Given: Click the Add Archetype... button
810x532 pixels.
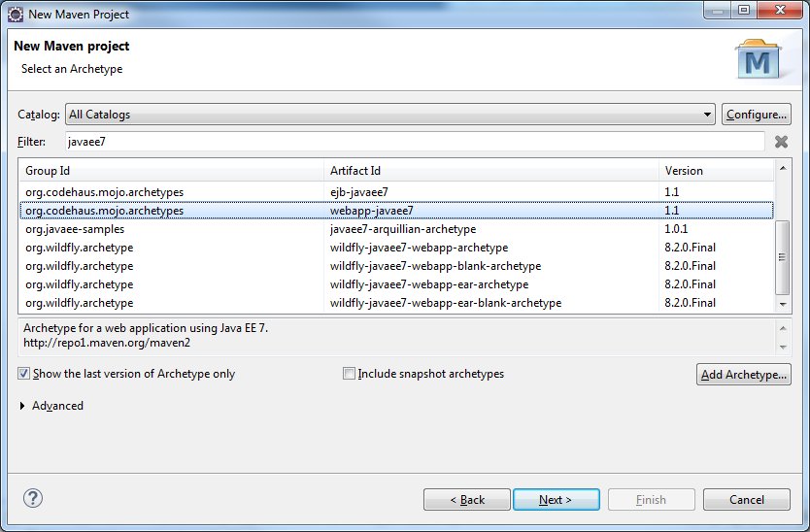Looking at the screenshot, I should tap(744, 375).
